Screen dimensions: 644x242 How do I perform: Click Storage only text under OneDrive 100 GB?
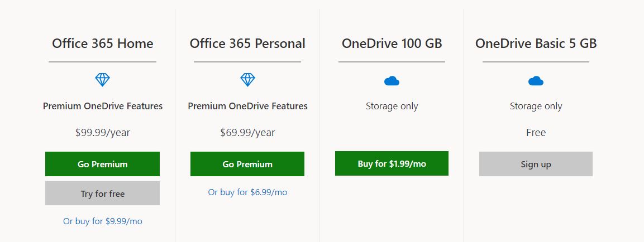pos(392,107)
